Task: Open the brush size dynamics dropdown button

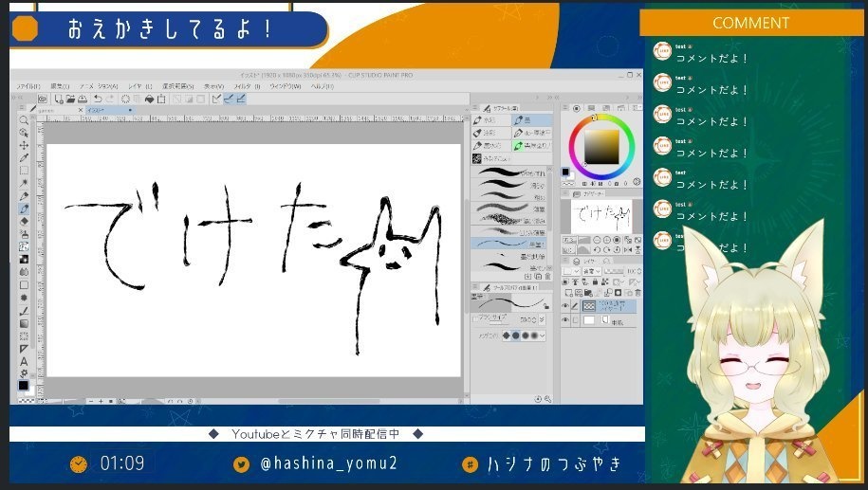Action: [x=542, y=319]
